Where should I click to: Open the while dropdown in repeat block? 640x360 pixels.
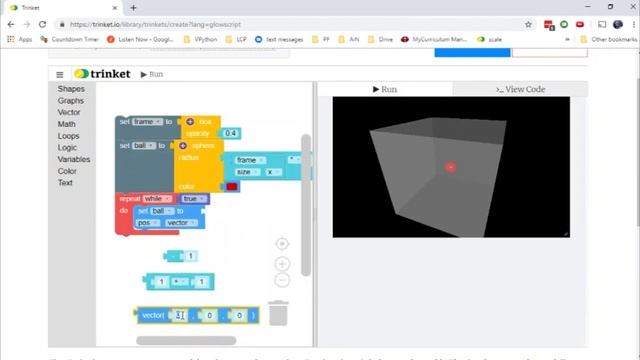157,199
